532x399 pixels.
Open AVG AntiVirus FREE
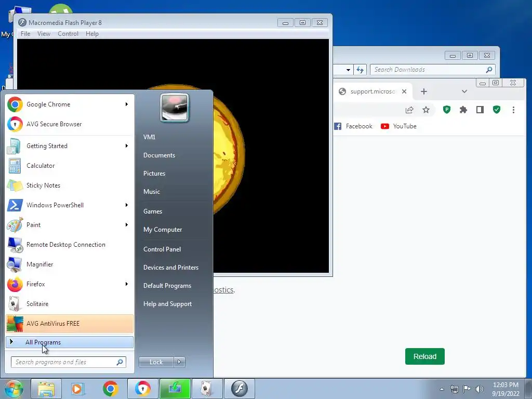tap(70, 323)
